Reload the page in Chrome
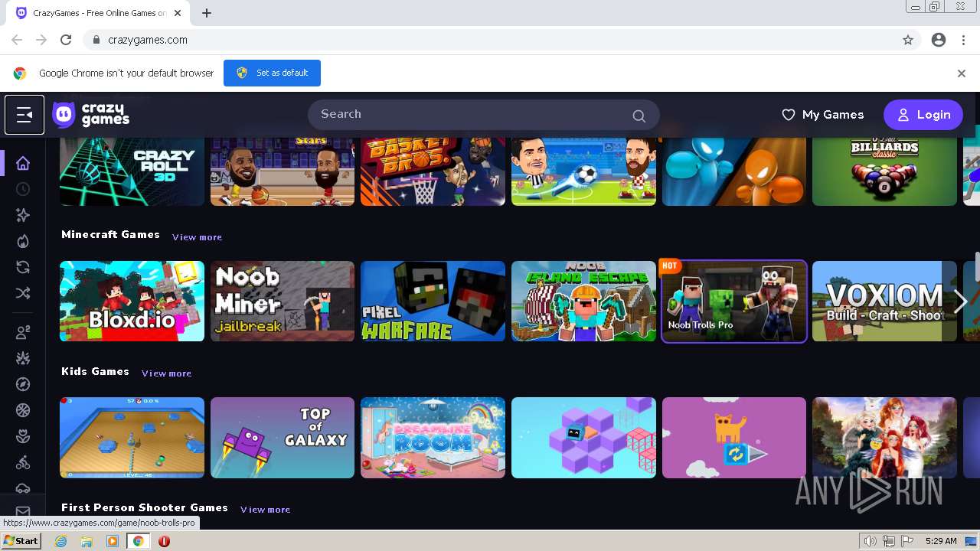 click(66, 40)
